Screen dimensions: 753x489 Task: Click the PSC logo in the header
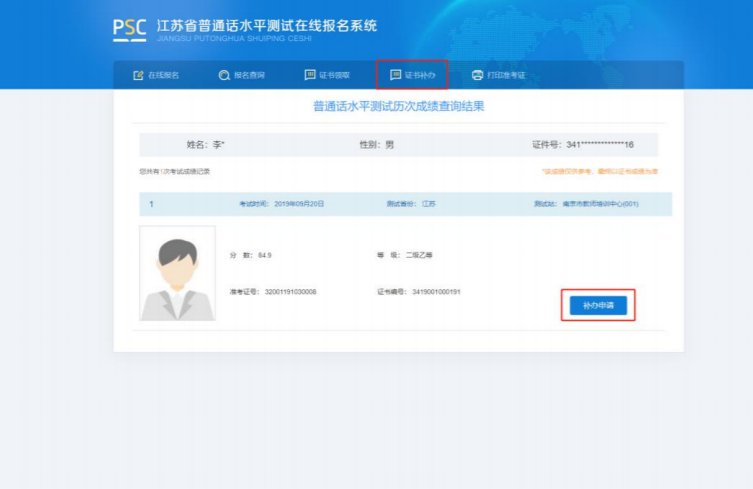[x=130, y=27]
